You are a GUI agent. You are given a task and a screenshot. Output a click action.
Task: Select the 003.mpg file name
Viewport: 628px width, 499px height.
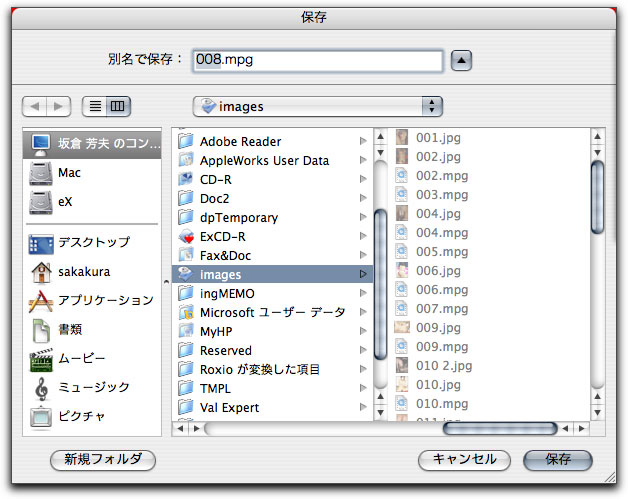click(x=442, y=195)
